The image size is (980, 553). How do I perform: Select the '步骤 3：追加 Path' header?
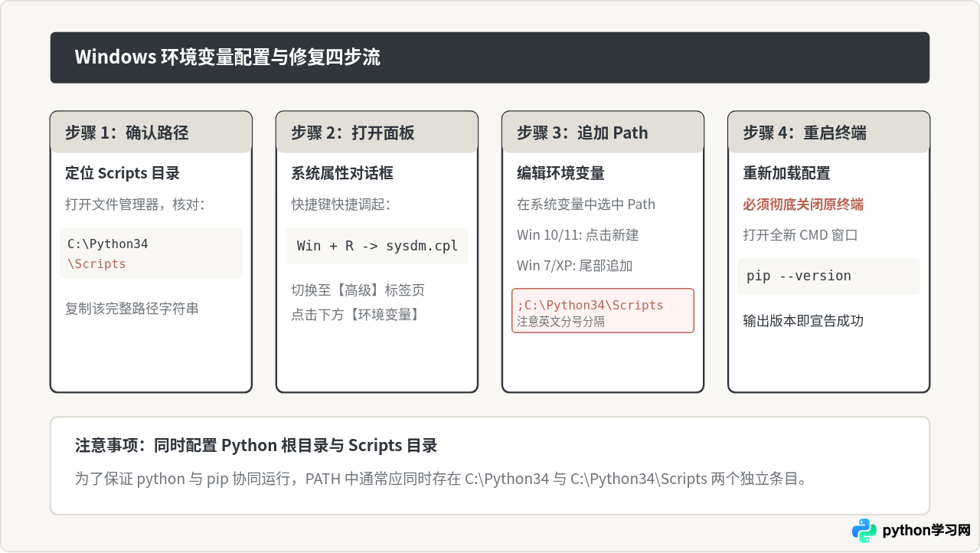coord(603,133)
